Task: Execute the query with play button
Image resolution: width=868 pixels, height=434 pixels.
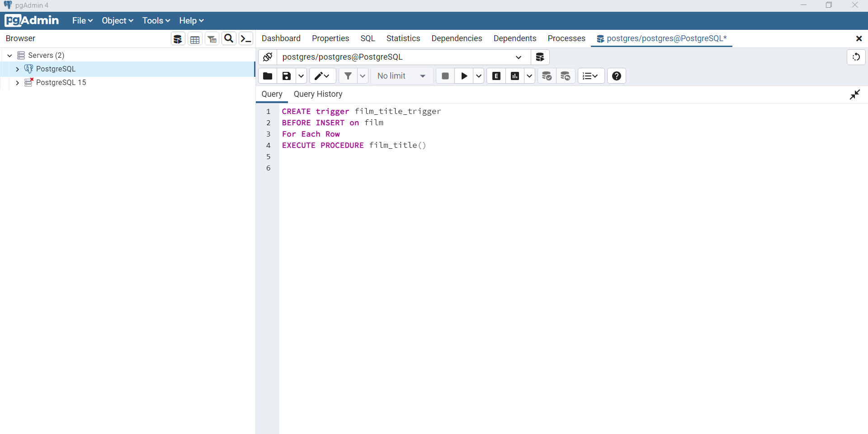Action: tap(464, 76)
